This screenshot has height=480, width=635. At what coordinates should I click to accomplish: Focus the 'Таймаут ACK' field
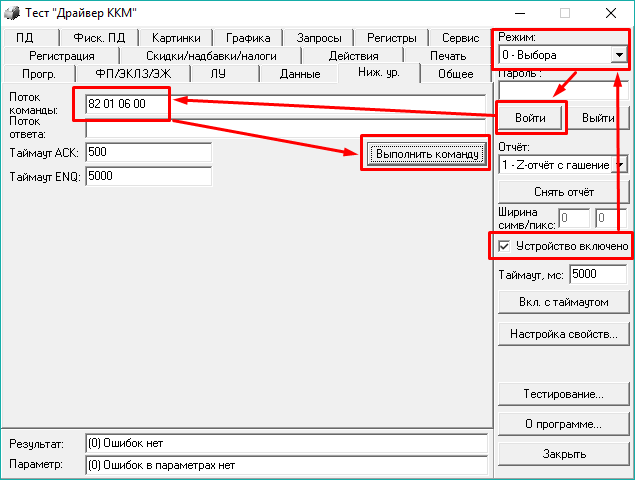point(148,152)
